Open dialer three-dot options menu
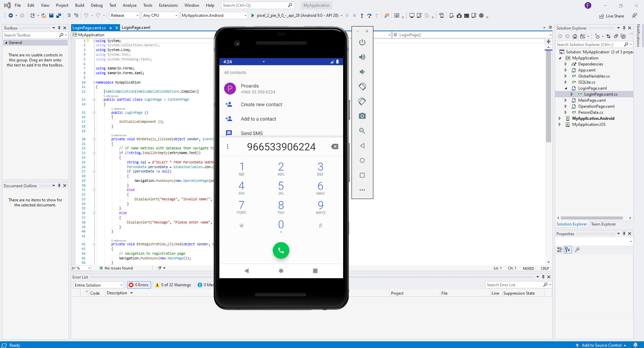Screen dimensions: 644x348 pyautogui.click(x=227, y=147)
